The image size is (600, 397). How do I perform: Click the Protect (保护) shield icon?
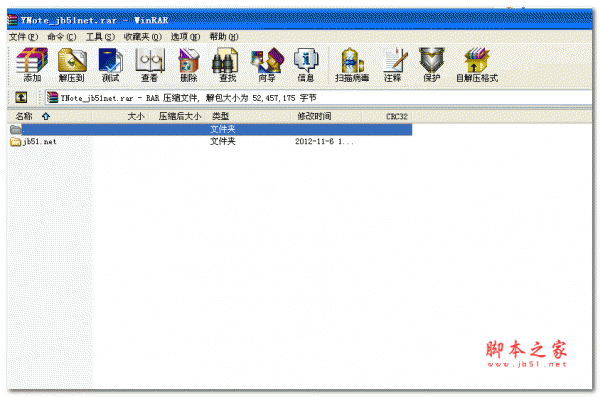pyautogui.click(x=432, y=65)
